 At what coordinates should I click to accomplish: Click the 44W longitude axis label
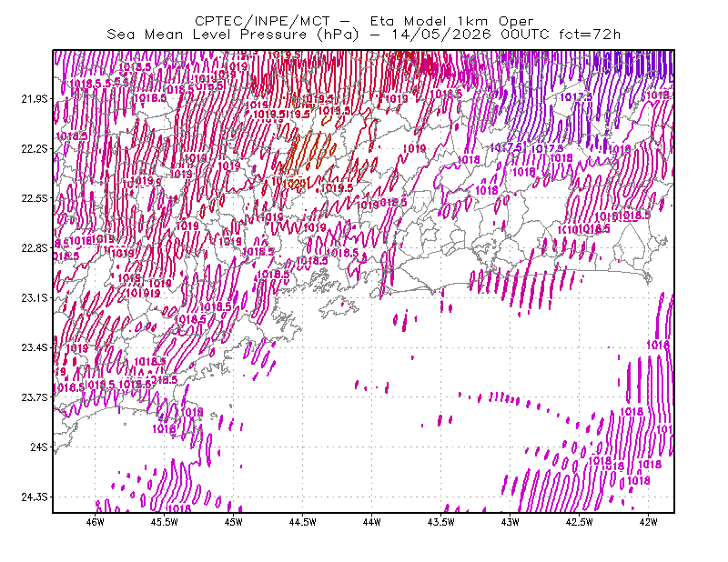coord(371,522)
